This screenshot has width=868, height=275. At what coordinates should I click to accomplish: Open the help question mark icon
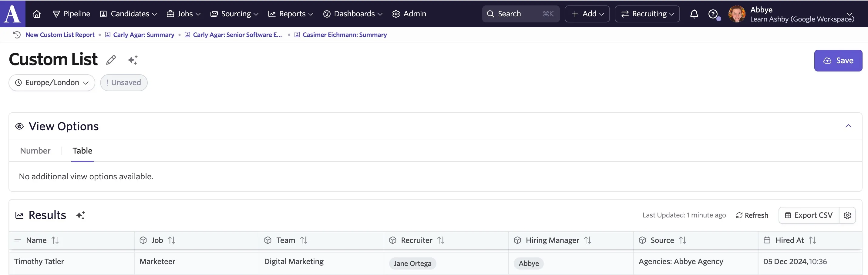[713, 14]
